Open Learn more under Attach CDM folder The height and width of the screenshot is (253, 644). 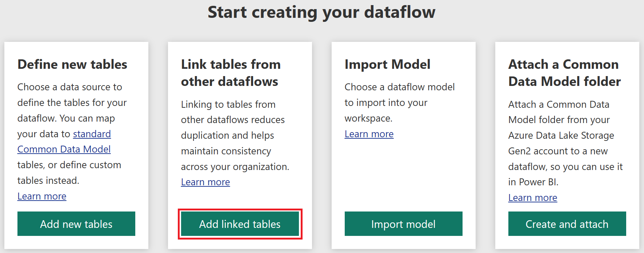[x=533, y=198]
